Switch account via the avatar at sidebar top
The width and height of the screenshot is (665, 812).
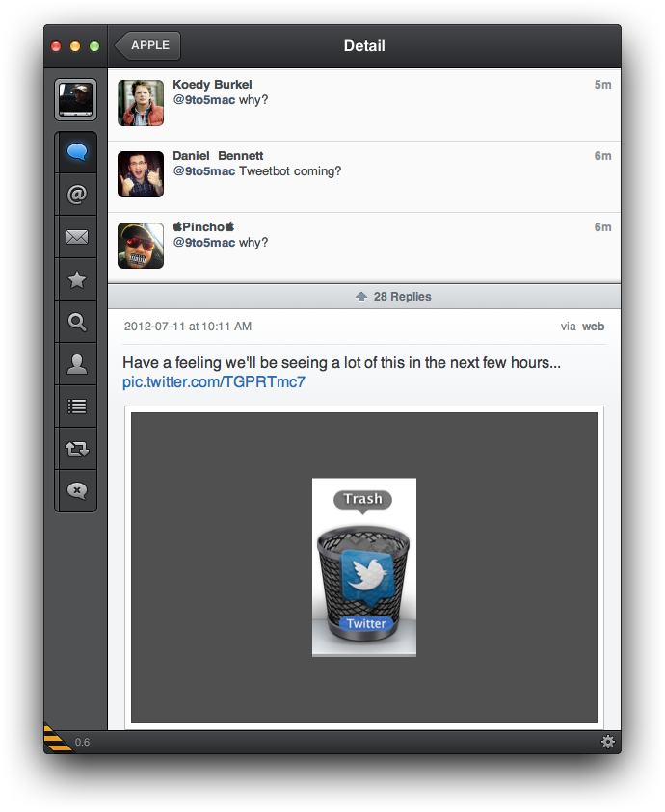pyautogui.click(x=76, y=99)
